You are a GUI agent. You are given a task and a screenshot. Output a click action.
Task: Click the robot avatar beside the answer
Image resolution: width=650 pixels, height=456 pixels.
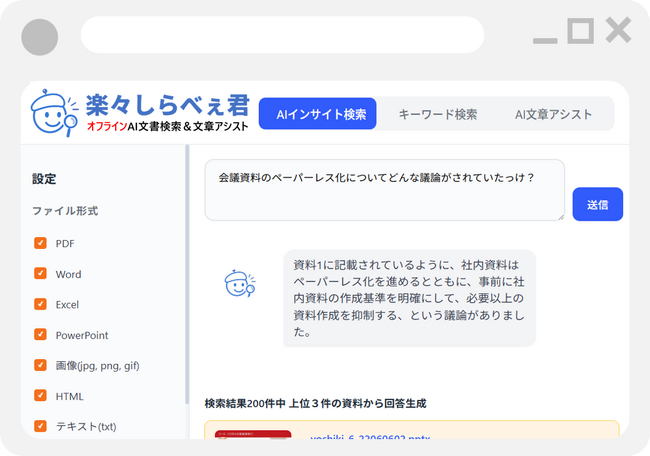pos(238,284)
